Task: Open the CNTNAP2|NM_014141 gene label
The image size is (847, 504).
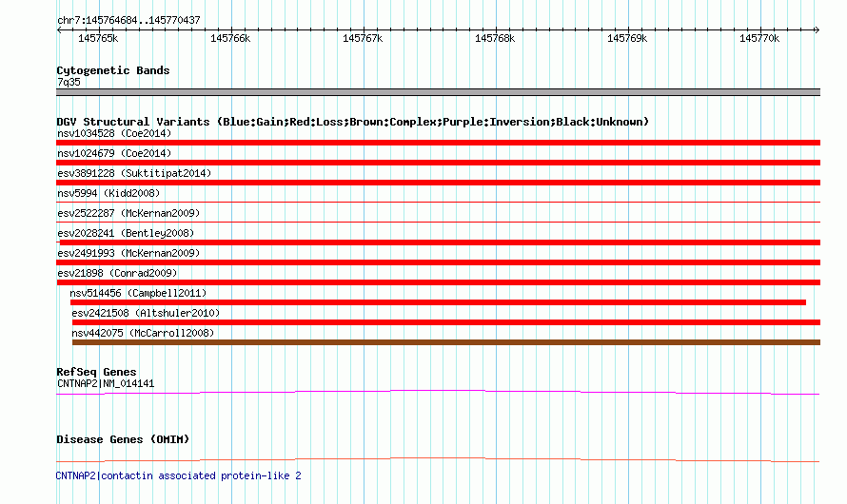Action: coord(106,383)
